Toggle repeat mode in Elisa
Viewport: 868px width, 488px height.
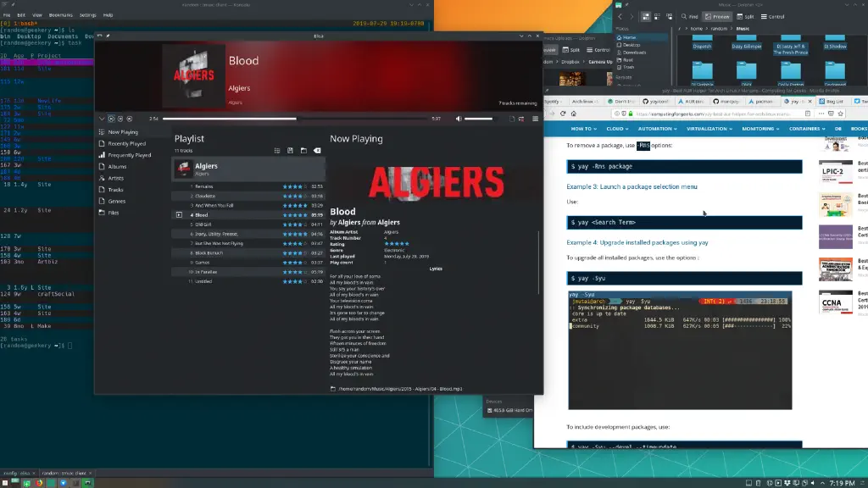pyautogui.click(x=521, y=119)
